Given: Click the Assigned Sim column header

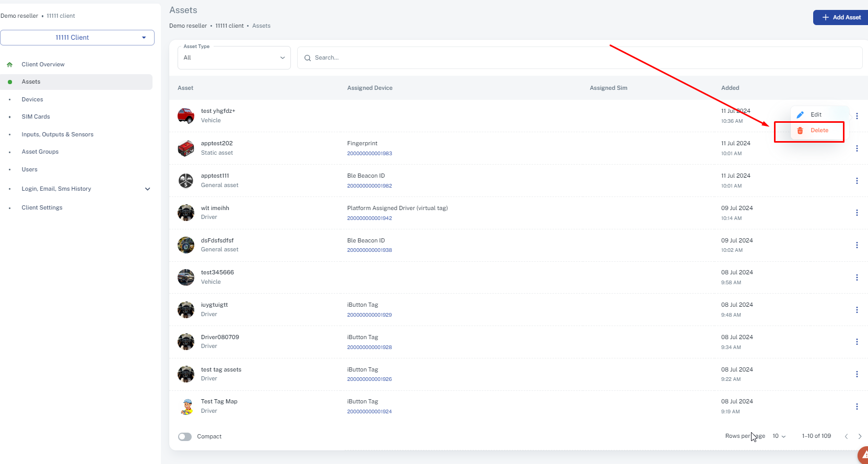Looking at the screenshot, I should pos(608,88).
